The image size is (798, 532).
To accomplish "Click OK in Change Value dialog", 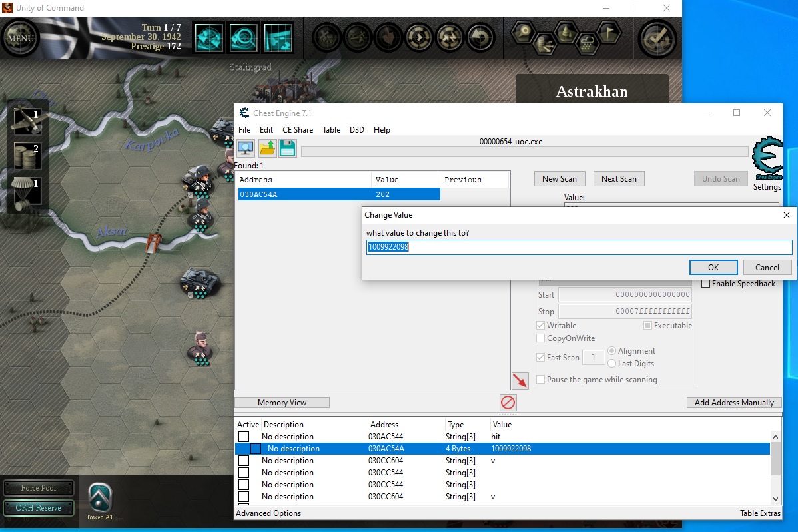I will tap(713, 267).
